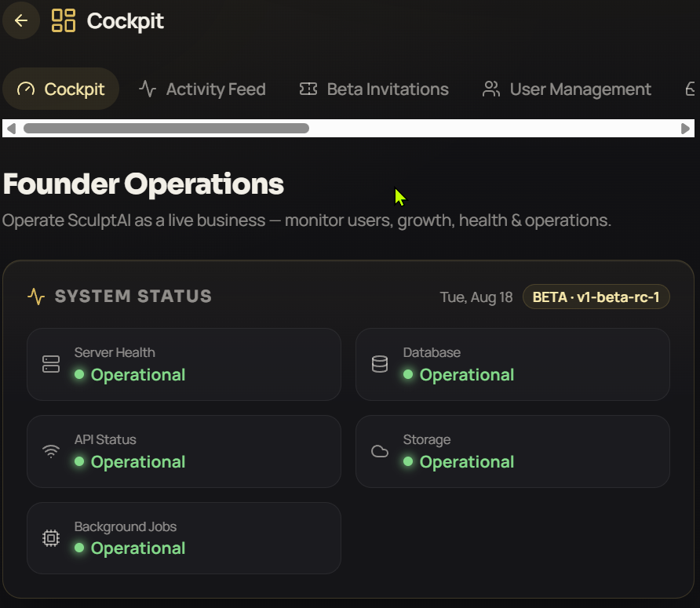Click the pulse icon beside Activity Feed
This screenshot has width=700, height=608.
pyautogui.click(x=148, y=89)
